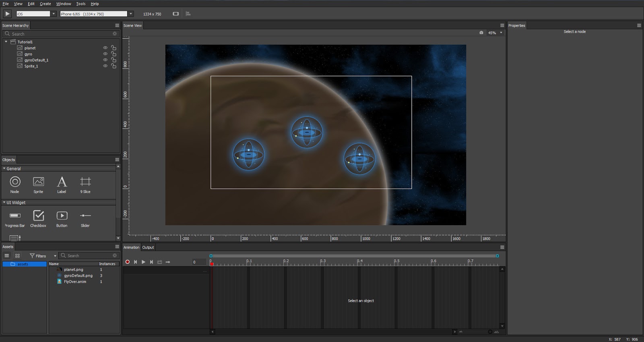Screen dimensions: 644x342
Task: Lock the gyro node
Action: [x=114, y=54]
